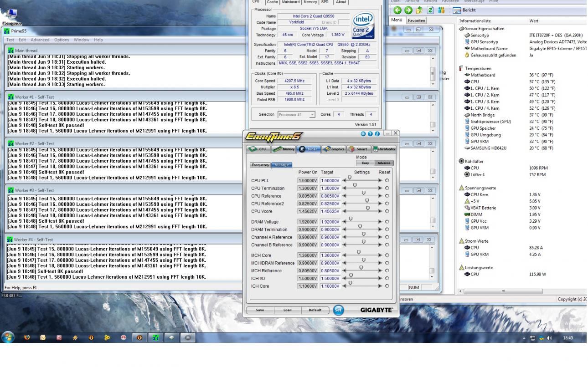Reset ICH I/O voltage radio
The width and height of the screenshot is (588, 367).
[387, 278]
